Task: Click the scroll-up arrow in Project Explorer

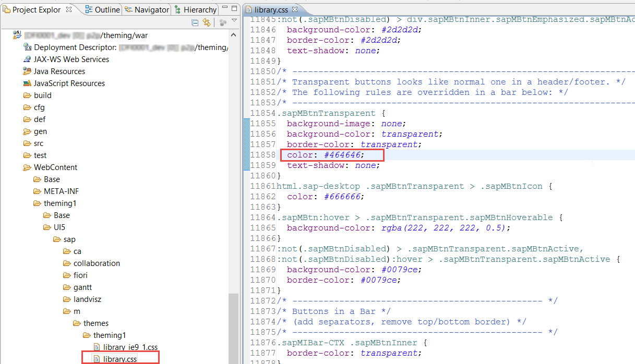Action: coord(234,34)
